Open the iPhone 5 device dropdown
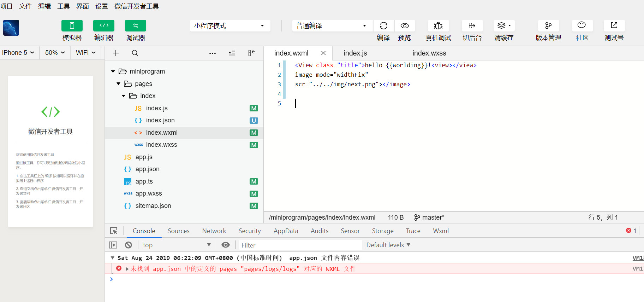 point(18,53)
